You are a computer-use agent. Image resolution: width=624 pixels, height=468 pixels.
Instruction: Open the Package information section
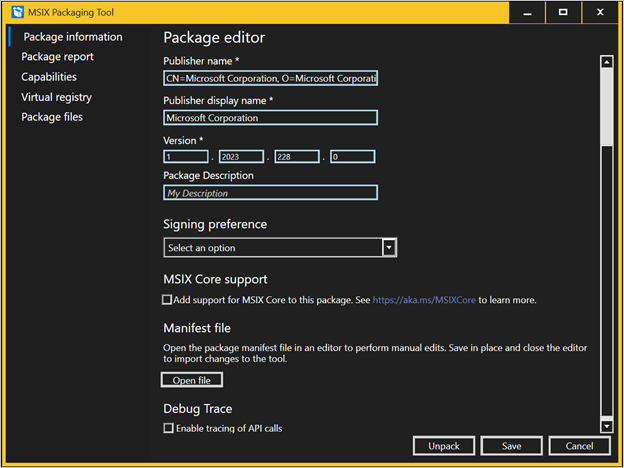(x=73, y=37)
